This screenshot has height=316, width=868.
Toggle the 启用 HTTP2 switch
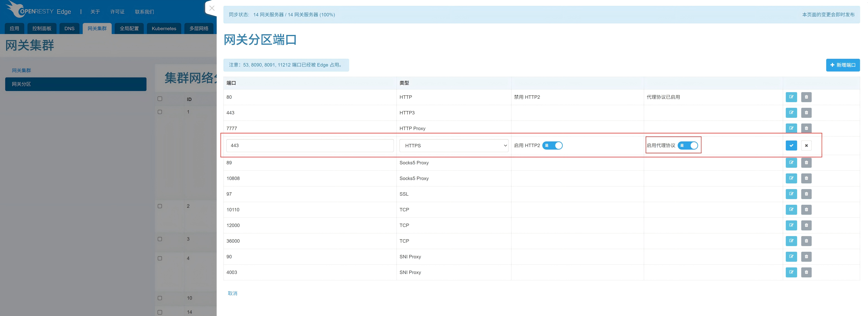(552, 146)
